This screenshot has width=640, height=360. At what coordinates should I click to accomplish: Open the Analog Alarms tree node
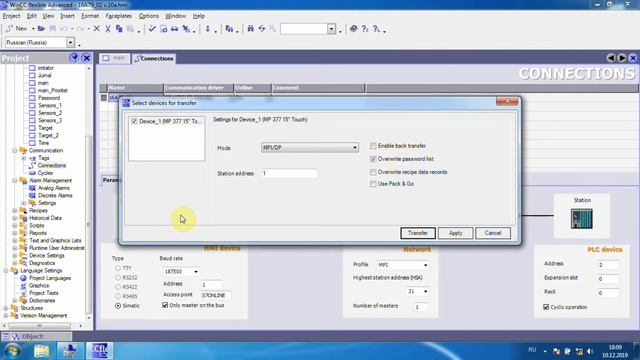pyautogui.click(x=53, y=188)
